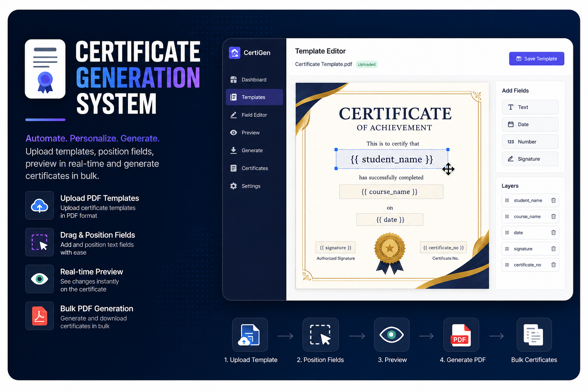Select the {{ signature }} field on certificate

pyautogui.click(x=335, y=248)
